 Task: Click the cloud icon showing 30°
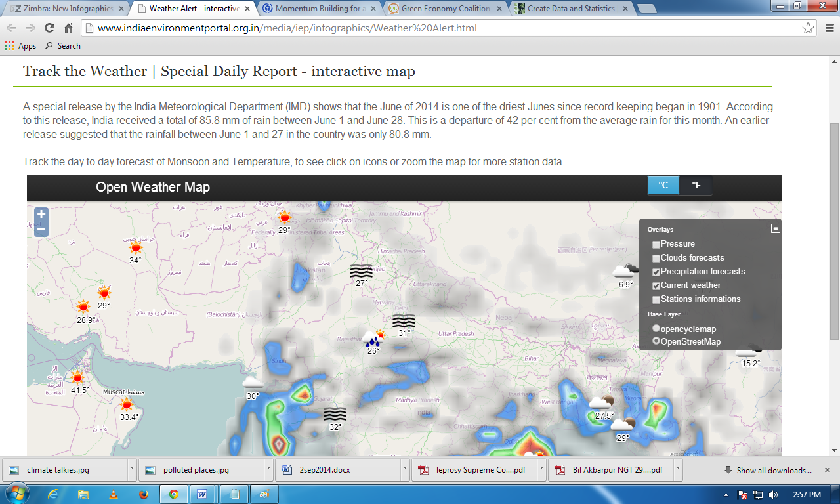(x=253, y=383)
